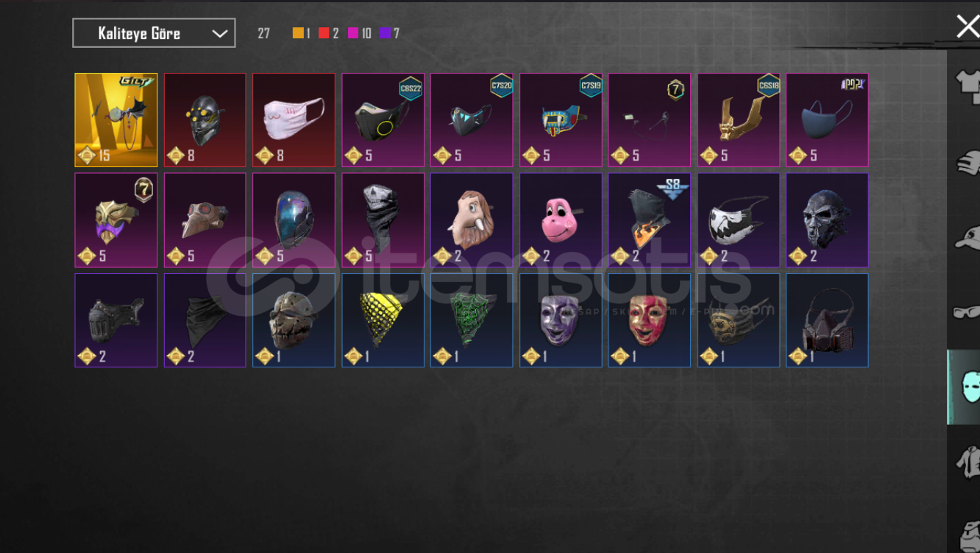Select the yellow dotted bandana item
Screen dimensions: 980x553
coord(383,320)
